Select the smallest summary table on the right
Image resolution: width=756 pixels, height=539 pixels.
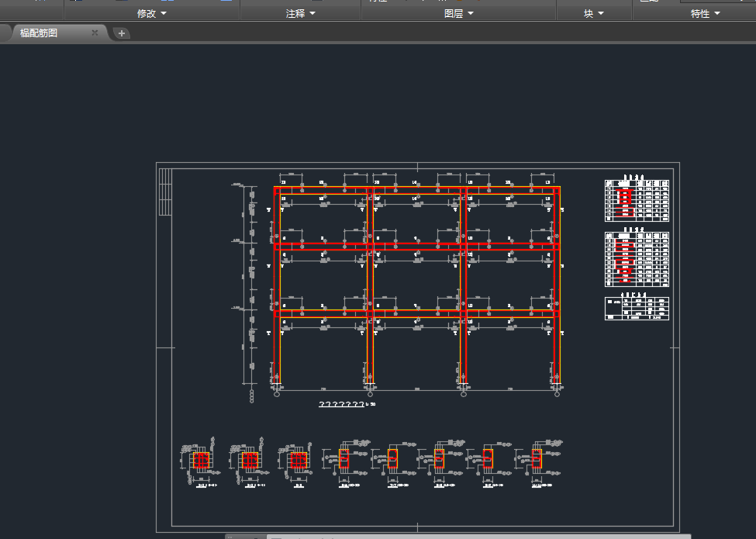tap(637, 308)
